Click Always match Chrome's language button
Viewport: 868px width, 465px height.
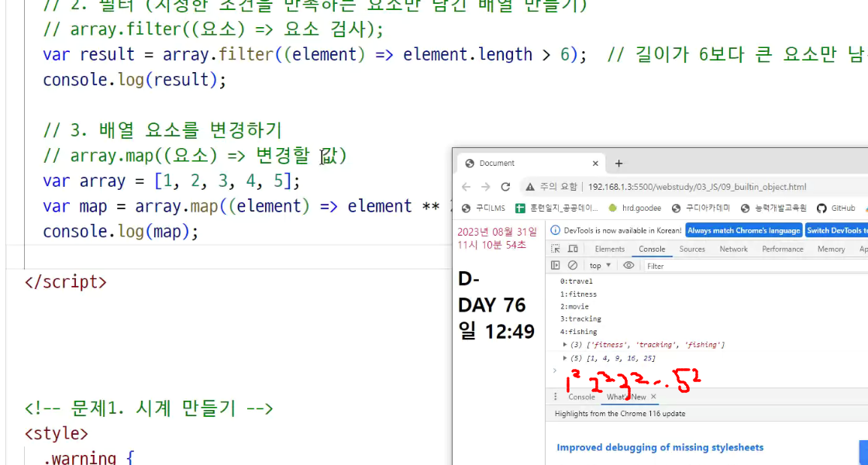(743, 230)
